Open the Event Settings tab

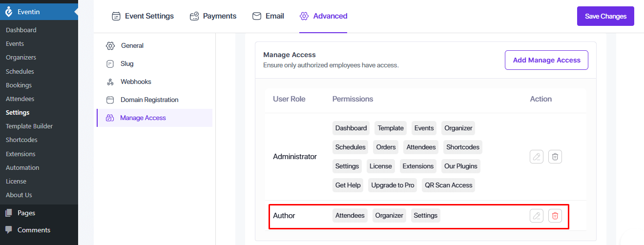(x=143, y=16)
